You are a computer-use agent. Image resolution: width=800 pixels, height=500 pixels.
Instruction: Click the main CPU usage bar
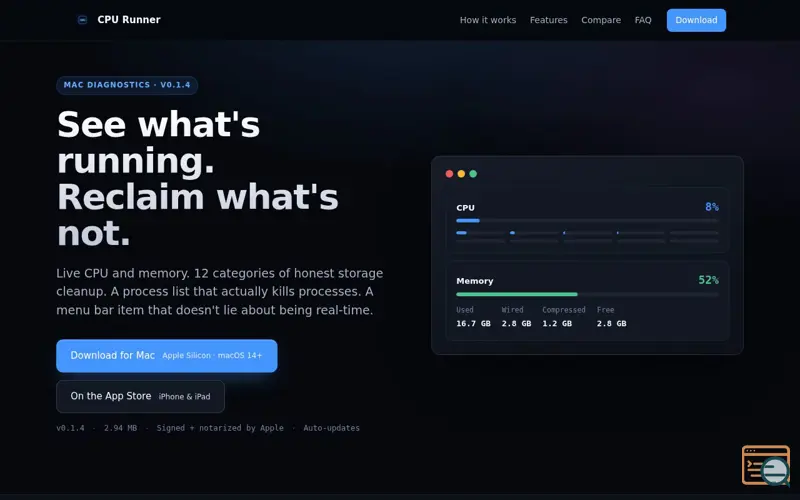click(x=587, y=221)
